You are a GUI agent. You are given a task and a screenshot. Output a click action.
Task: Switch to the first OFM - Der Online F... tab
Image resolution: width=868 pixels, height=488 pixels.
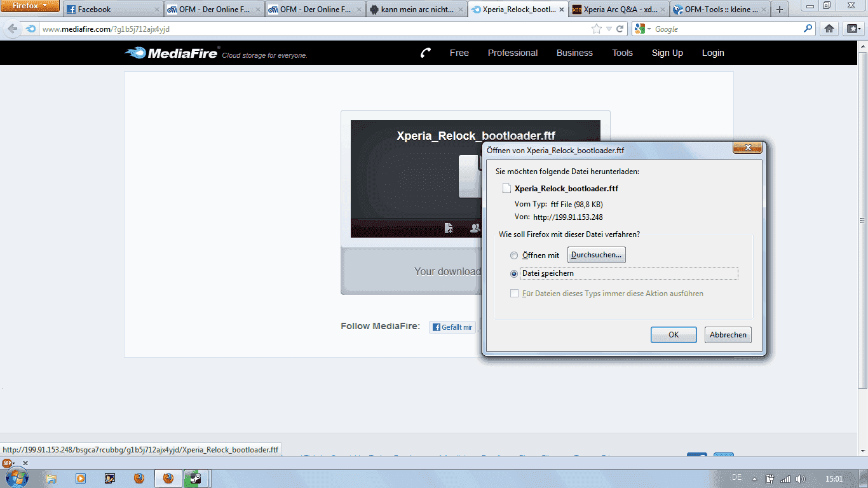[x=214, y=10]
